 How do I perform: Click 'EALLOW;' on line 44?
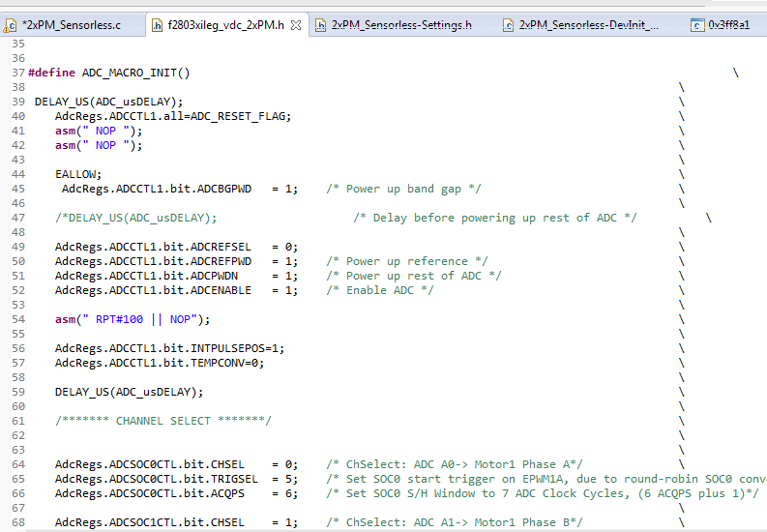click(78, 174)
